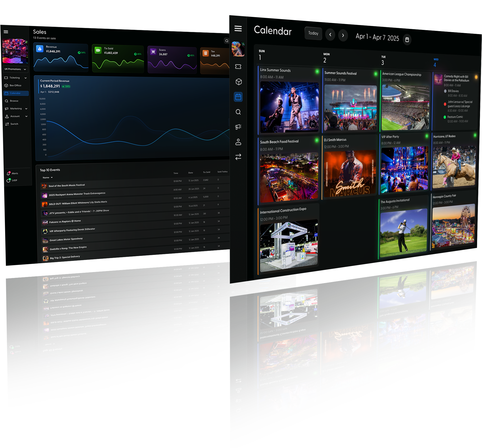Click the magnifier icon in Calendar sidebar
482x448 pixels.
238,112
